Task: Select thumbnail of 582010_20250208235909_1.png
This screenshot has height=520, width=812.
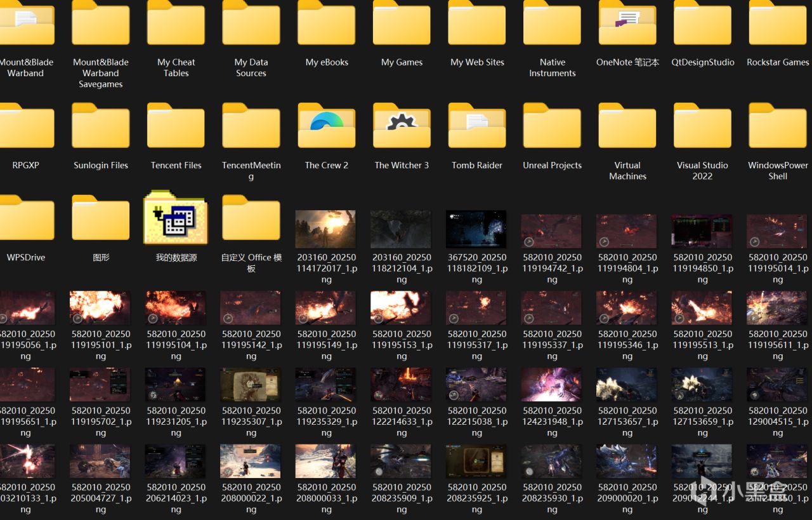Action: click(x=402, y=462)
